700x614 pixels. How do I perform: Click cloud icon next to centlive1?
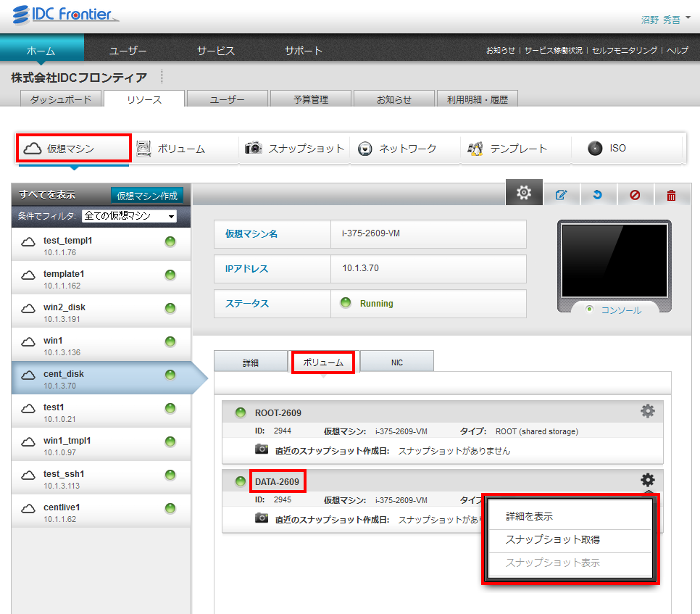pos(28,509)
